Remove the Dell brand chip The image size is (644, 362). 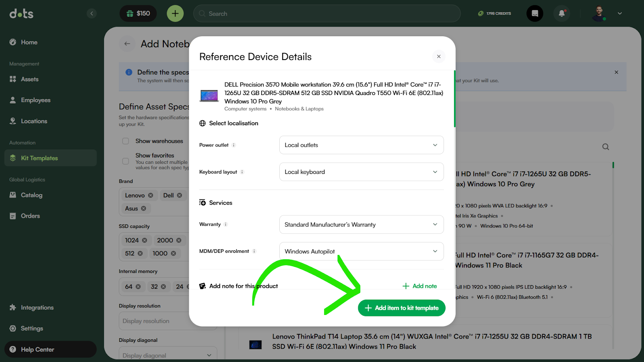click(180, 195)
